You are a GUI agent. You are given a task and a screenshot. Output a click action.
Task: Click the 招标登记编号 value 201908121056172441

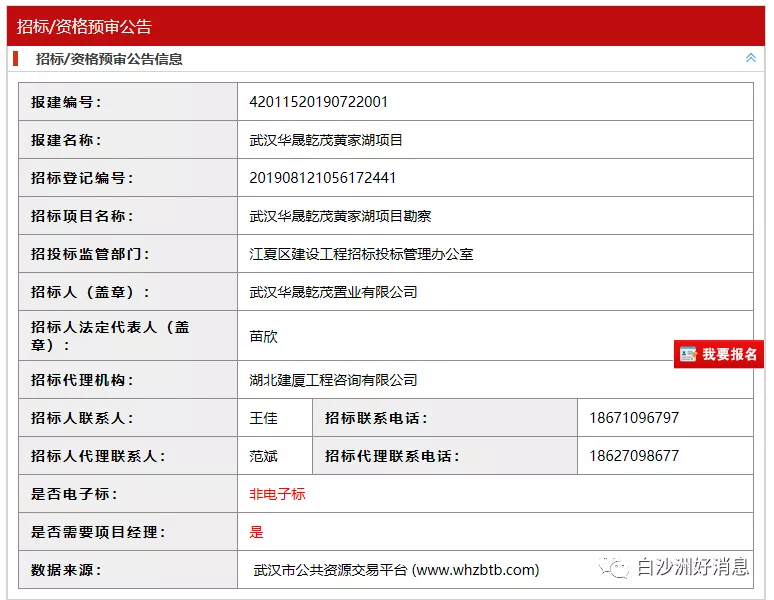[x=322, y=178]
